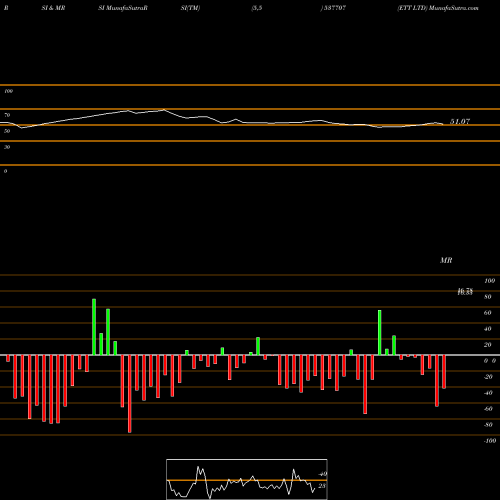This screenshot has height=500, width=500.
Task: Click the 'SI MunafaSutraR' header text
Action: (123, 8)
